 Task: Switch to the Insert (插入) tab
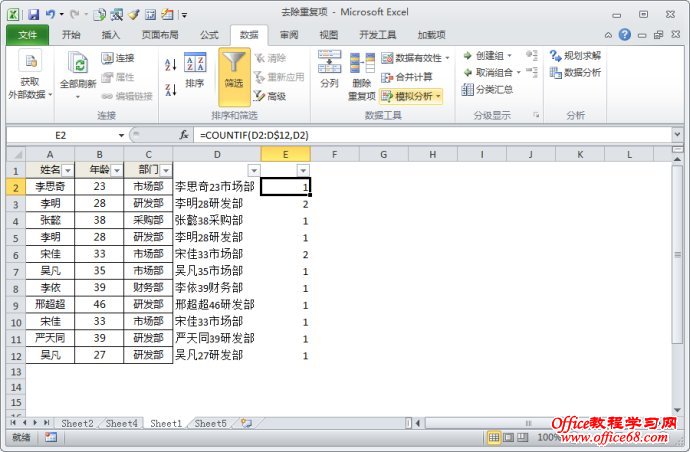point(110,35)
